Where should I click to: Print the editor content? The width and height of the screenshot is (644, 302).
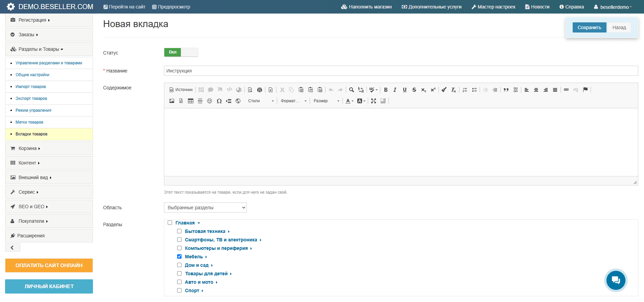(x=260, y=90)
